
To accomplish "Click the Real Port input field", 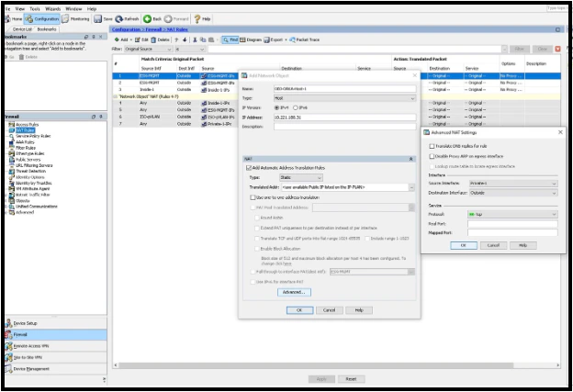I will click(511, 223).
